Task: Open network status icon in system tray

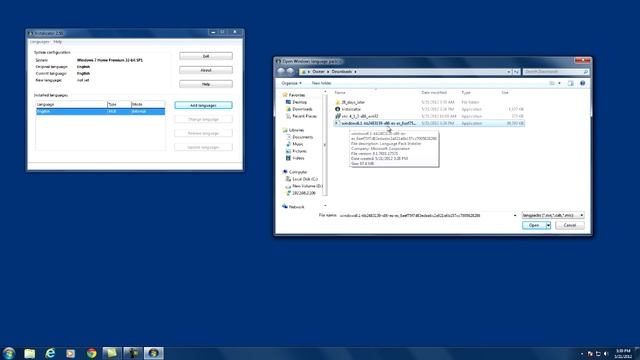Action: (x=598, y=353)
